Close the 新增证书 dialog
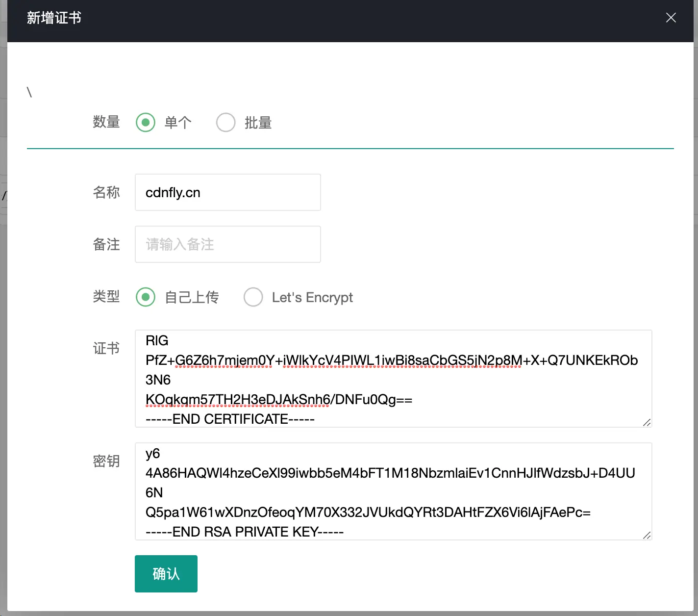Screen dimensions: 698x616 click(671, 18)
